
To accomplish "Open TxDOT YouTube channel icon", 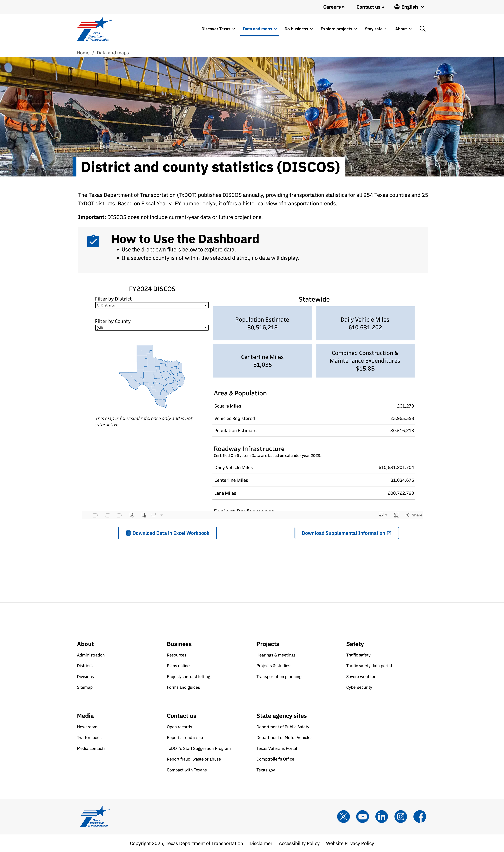I will click(362, 816).
